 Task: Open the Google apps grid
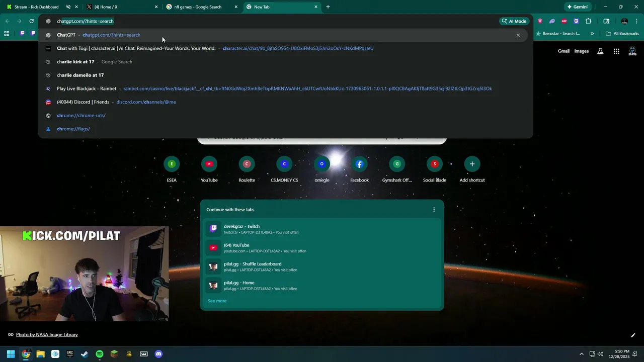pyautogui.click(x=616, y=51)
